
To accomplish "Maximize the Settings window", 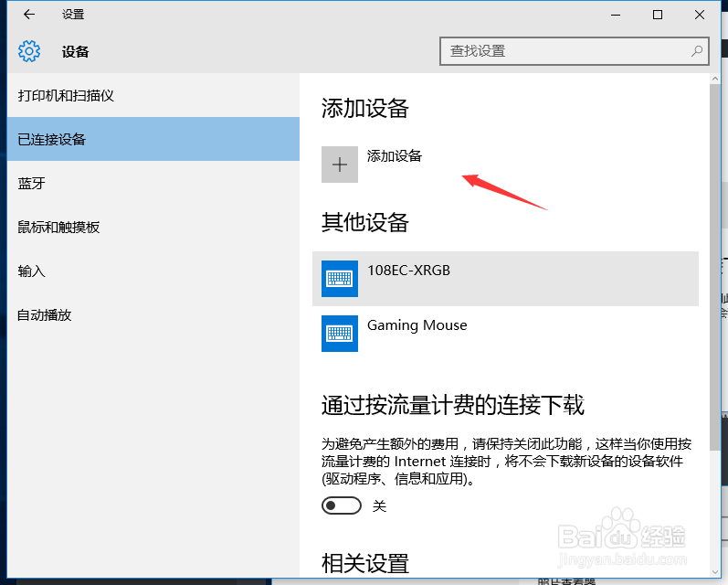I will click(658, 15).
